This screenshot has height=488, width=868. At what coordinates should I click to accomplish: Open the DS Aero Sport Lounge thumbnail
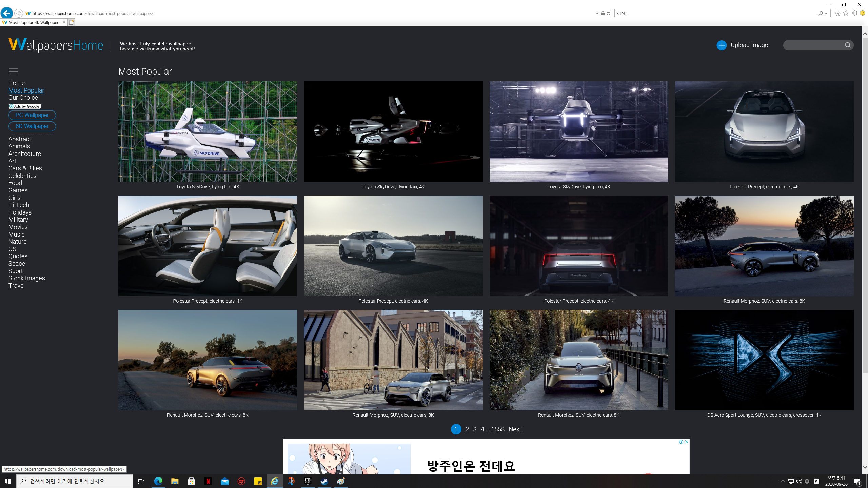(764, 360)
